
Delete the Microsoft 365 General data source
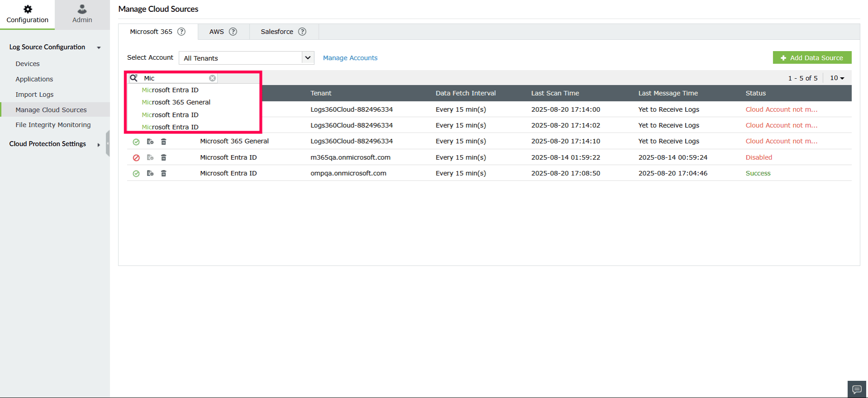[164, 142]
